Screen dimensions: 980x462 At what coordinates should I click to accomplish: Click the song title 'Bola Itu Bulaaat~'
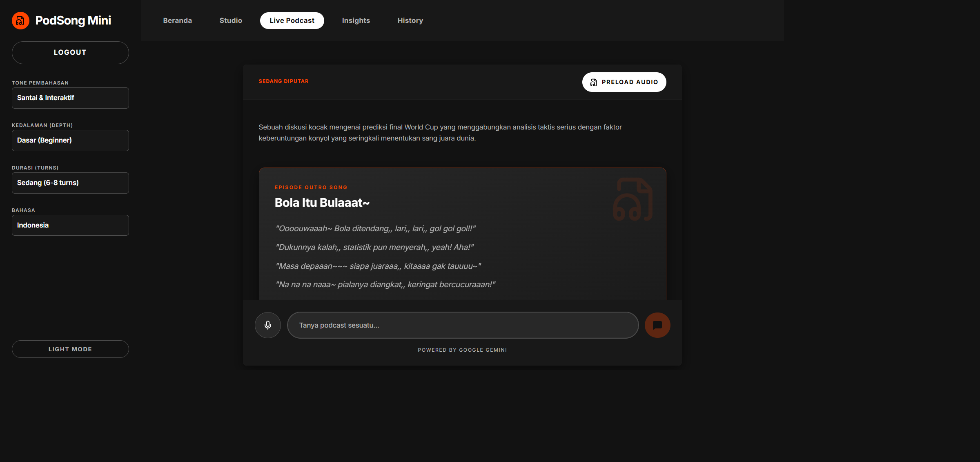pyautogui.click(x=322, y=203)
